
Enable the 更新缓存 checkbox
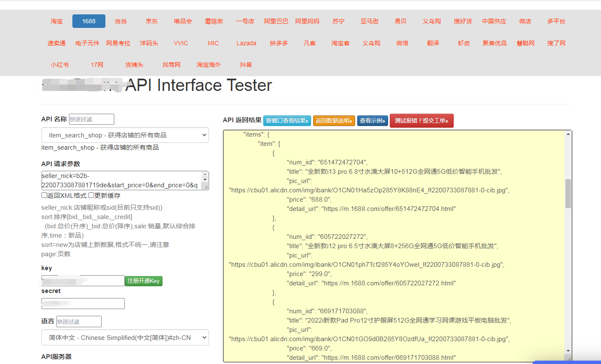tap(91, 195)
